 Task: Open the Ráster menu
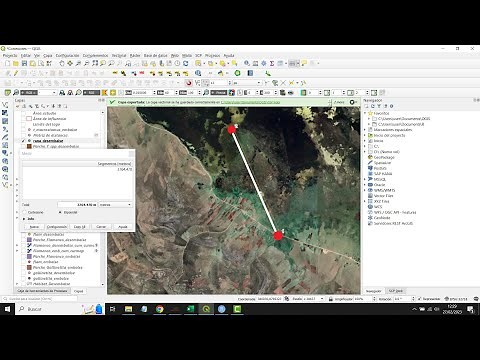(135, 56)
